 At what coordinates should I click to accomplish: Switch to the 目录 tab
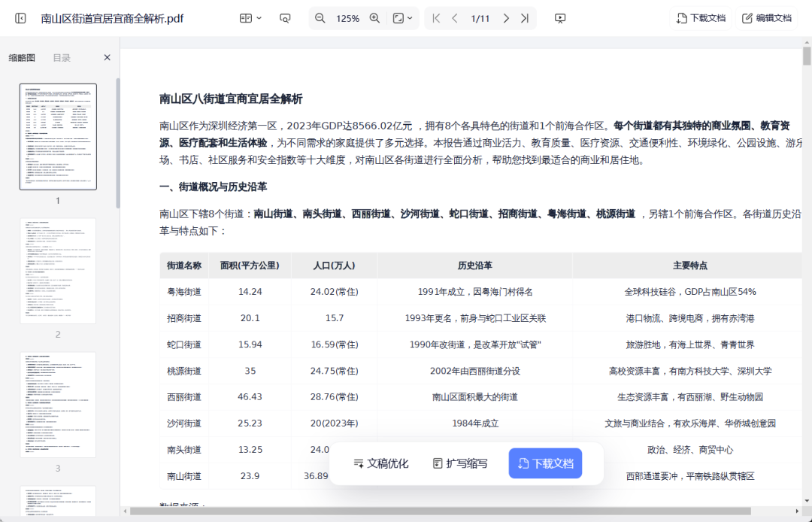click(62, 58)
